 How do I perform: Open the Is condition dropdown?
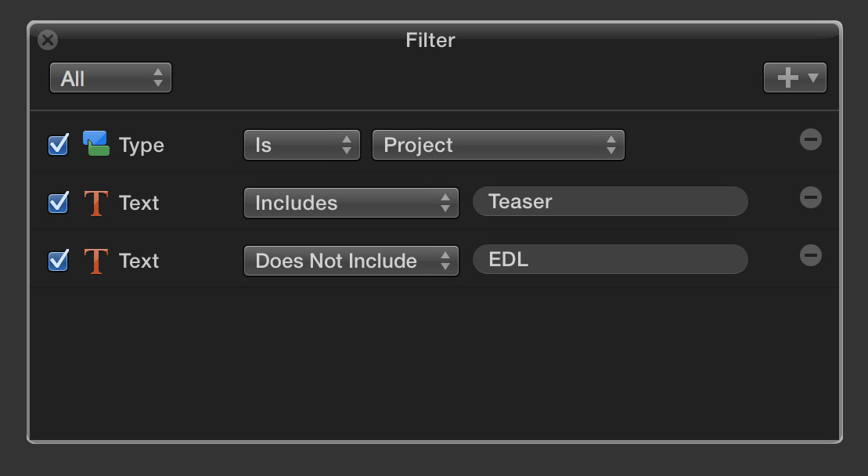(302, 145)
